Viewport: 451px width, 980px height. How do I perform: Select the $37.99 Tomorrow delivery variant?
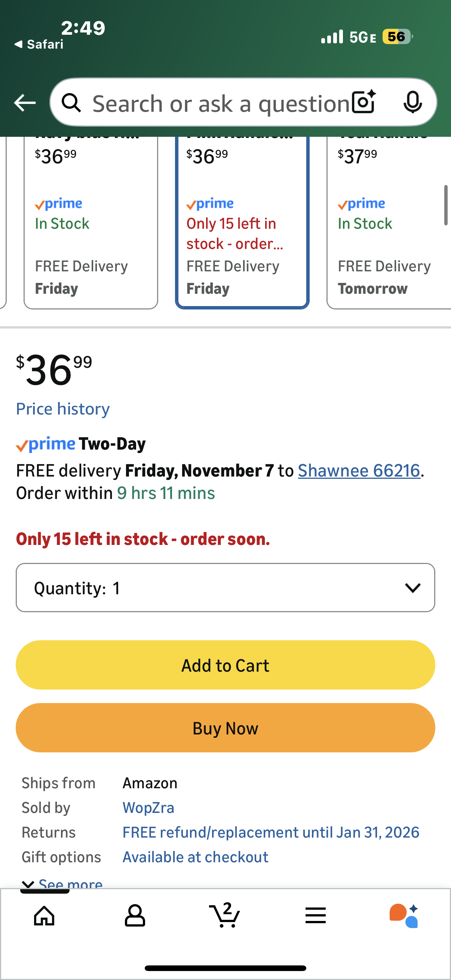[388, 222]
